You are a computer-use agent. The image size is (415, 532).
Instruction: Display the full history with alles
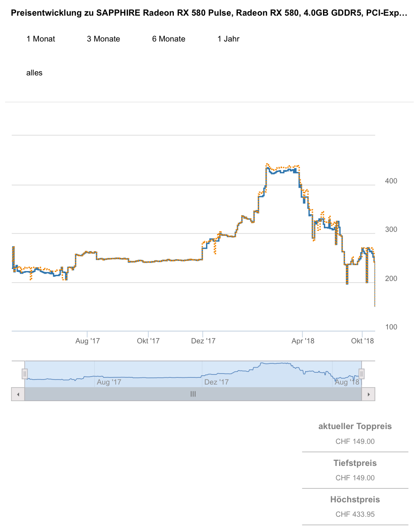coord(34,73)
